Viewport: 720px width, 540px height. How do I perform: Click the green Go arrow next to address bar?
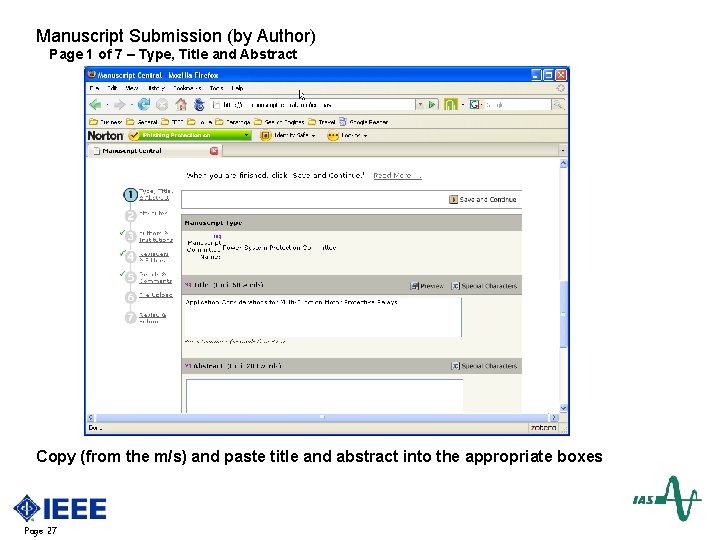pyautogui.click(x=432, y=105)
